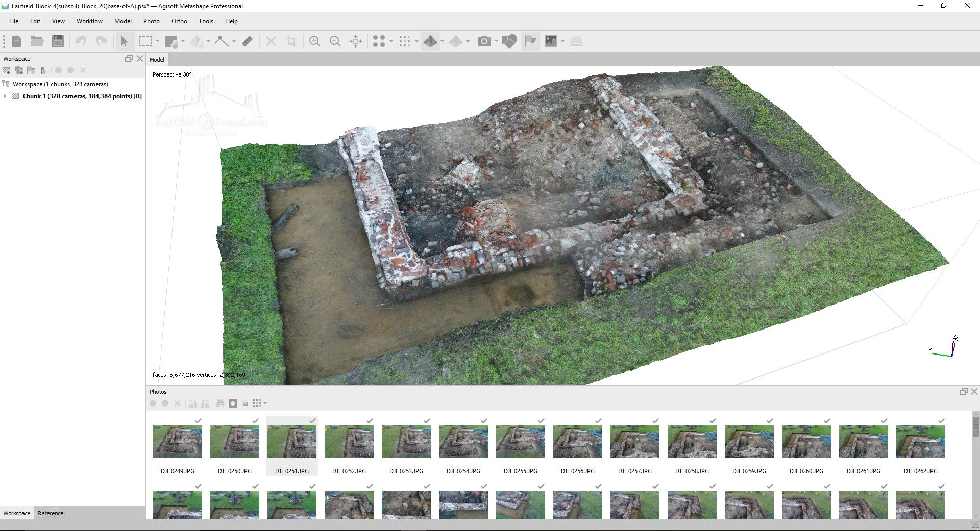
Task: Close the Photos pane
Action: tap(974, 392)
